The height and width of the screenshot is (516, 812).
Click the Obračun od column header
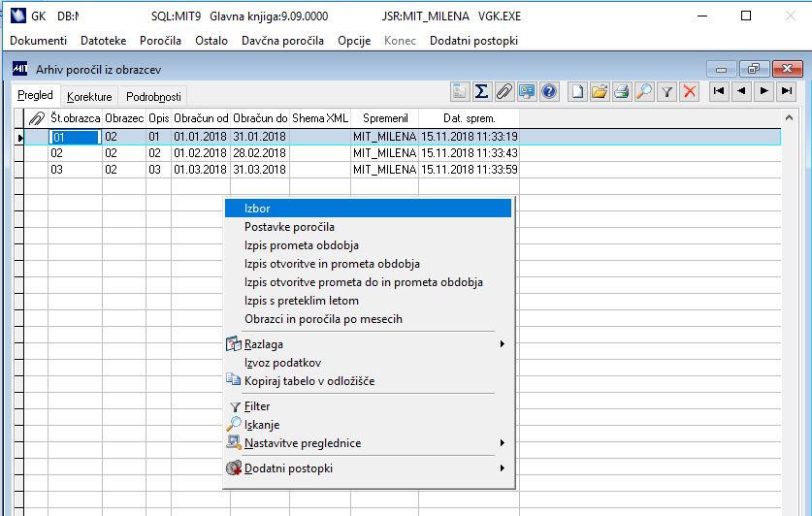tap(201, 118)
